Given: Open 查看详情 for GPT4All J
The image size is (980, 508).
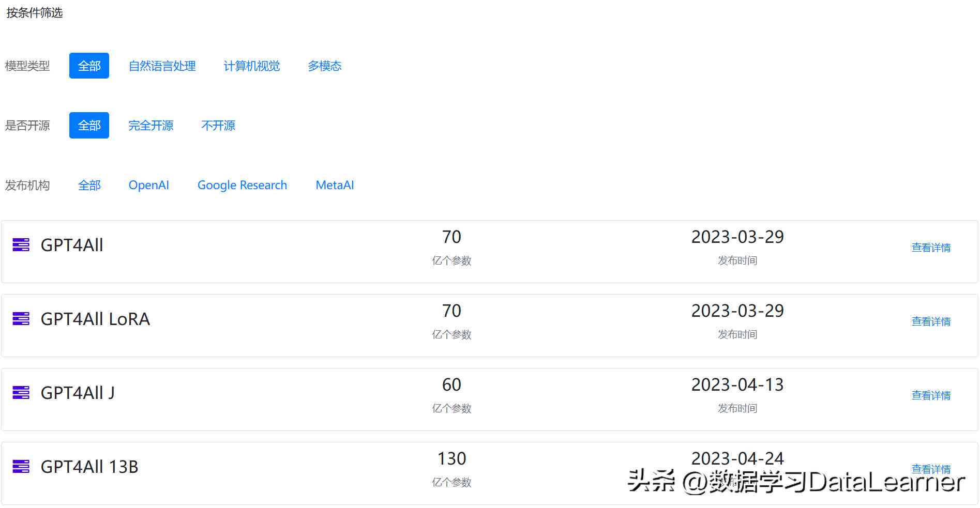Looking at the screenshot, I should pyautogui.click(x=931, y=395).
